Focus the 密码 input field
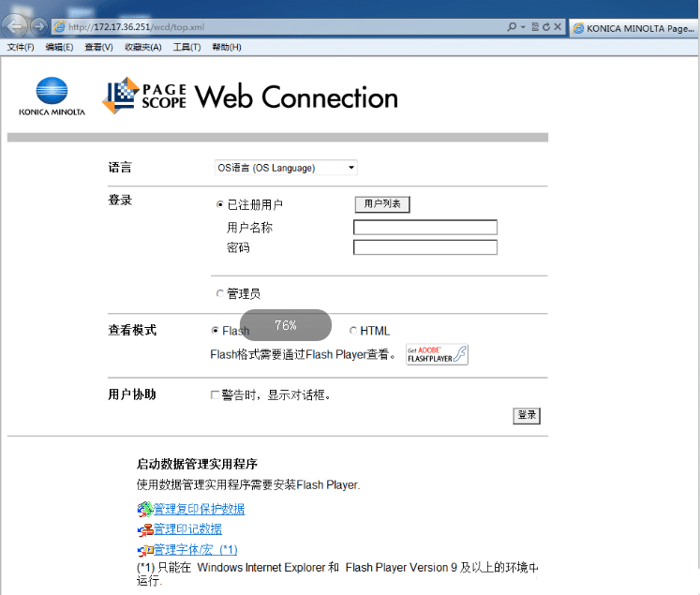Screen dimensions: 700x595 [x=425, y=247]
